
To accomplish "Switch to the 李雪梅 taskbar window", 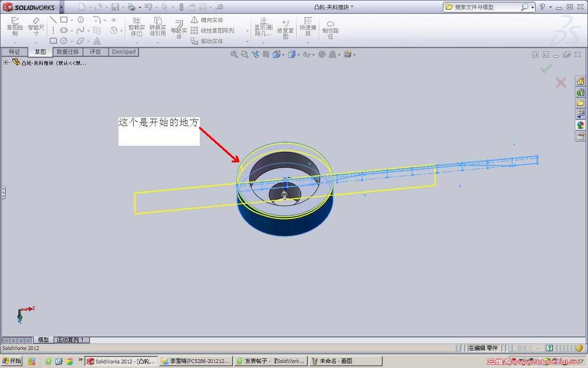I will pyautogui.click(x=195, y=361).
